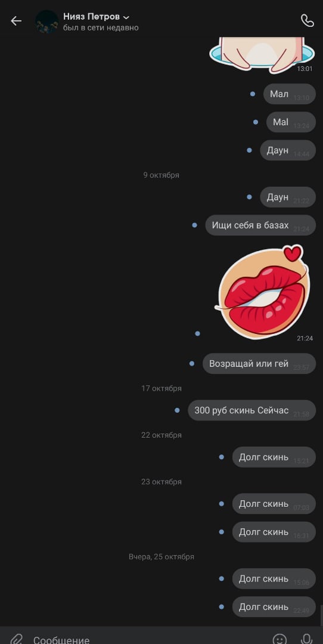The image size is (323, 644).
Task: Open the contact name Нияз Петров
Action: click(92, 17)
